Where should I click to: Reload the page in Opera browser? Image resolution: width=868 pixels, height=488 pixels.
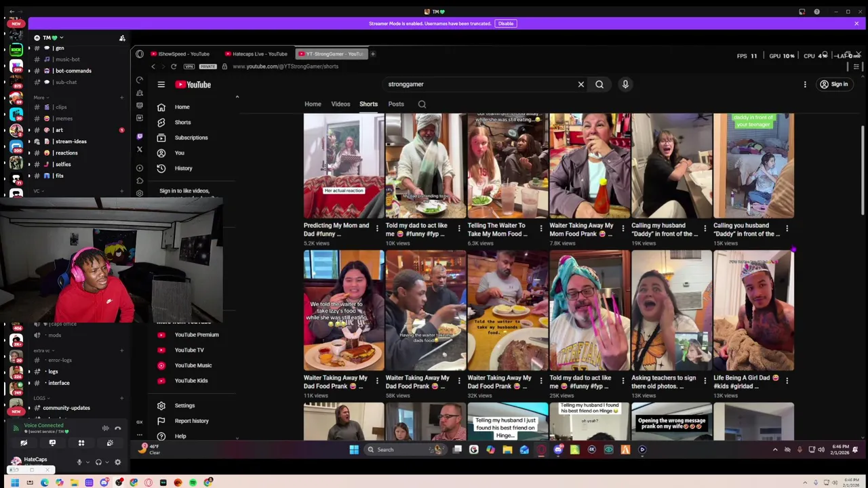174,66
